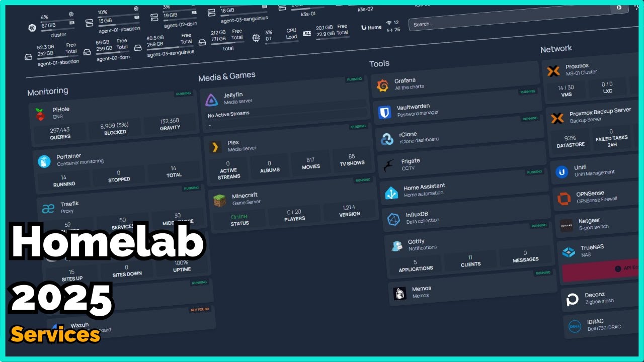Click the CPU chip icon near CPU Load
Screen dimensions: 644x362
click(256, 38)
